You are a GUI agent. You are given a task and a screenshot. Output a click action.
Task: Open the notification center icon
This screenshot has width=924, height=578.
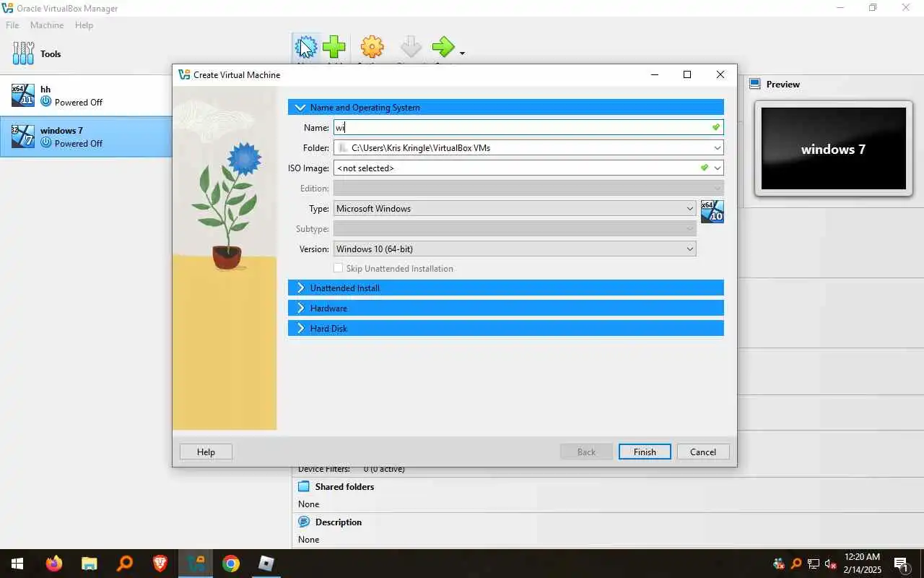click(901, 564)
